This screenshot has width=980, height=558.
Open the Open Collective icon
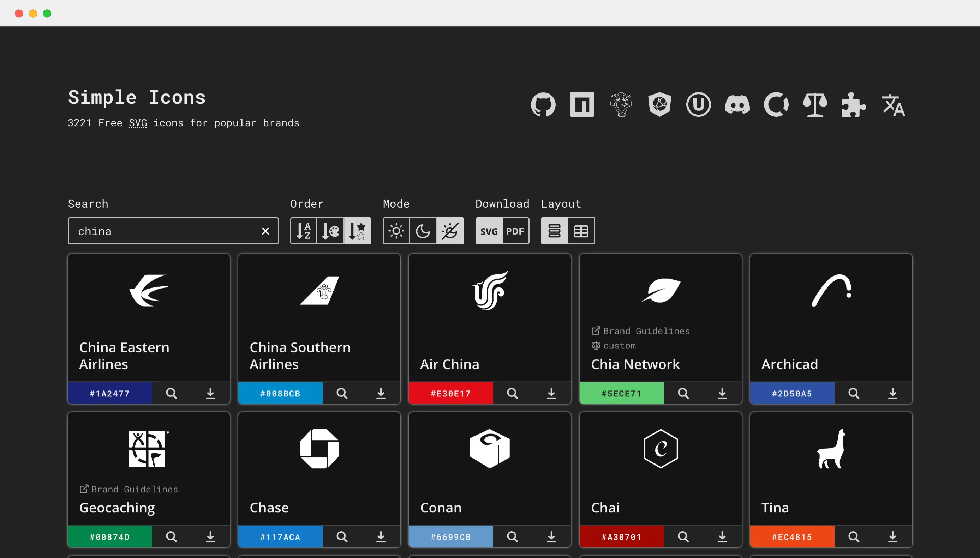click(776, 104)
